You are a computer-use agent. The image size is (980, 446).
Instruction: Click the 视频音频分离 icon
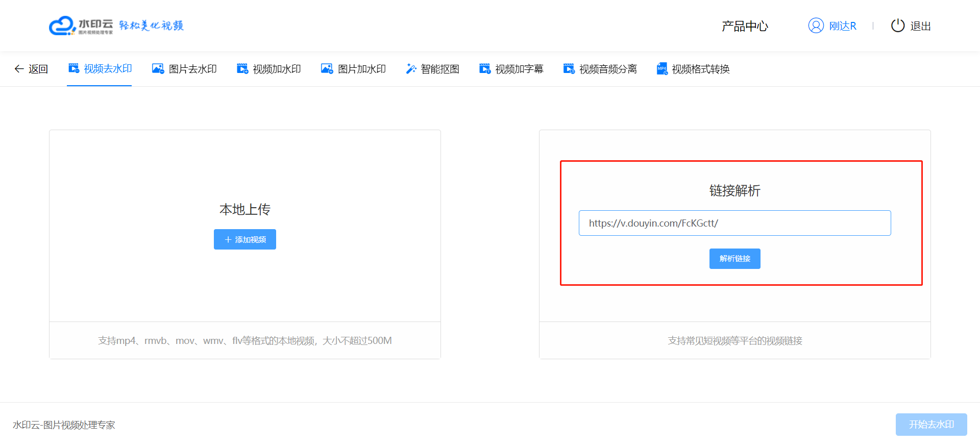[x=569, y=68]
